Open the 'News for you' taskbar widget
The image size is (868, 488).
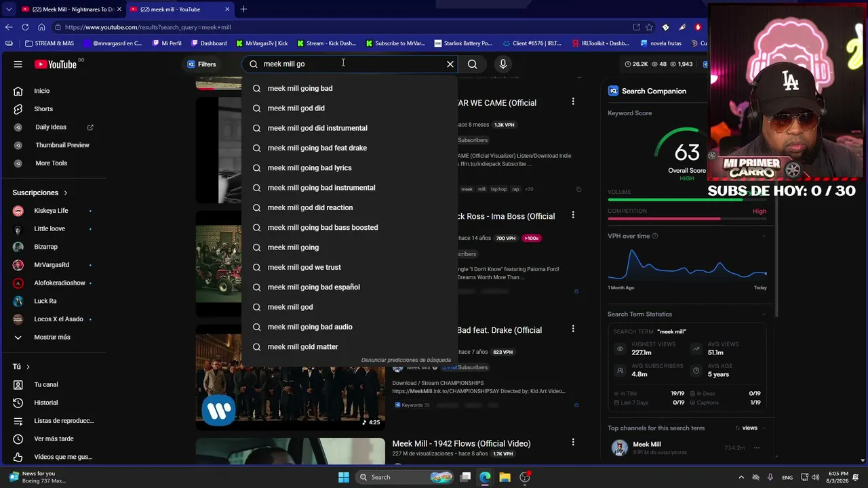point(38,477)
